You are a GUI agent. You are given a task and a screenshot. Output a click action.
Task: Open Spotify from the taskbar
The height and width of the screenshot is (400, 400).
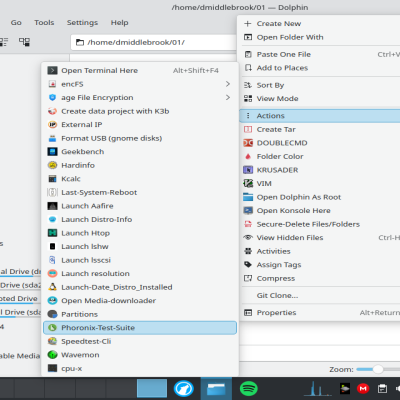tap(248, 389)
